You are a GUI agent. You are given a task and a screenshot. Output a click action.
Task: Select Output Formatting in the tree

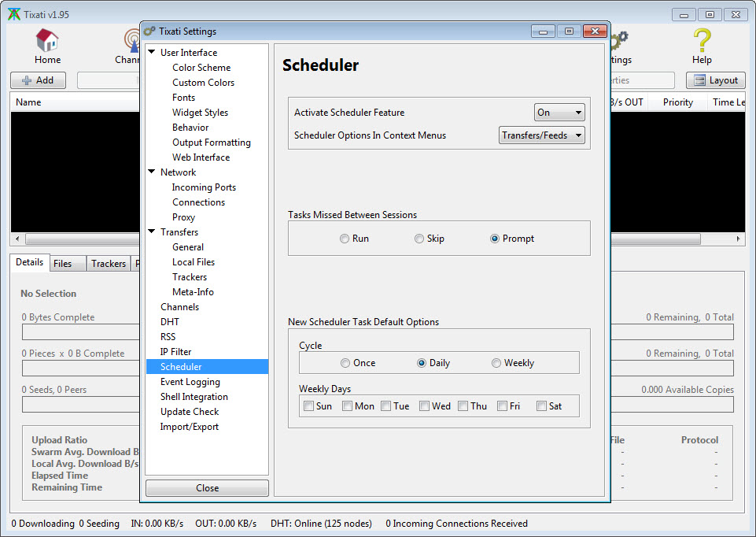click(212, 143)
